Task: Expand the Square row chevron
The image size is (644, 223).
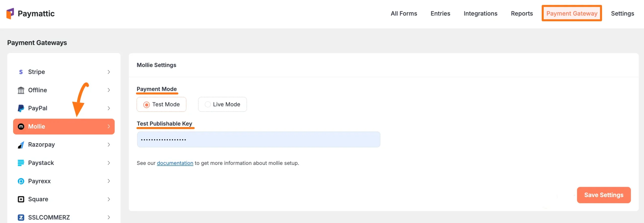Action: pyautogui.click(x=109, y=199)
